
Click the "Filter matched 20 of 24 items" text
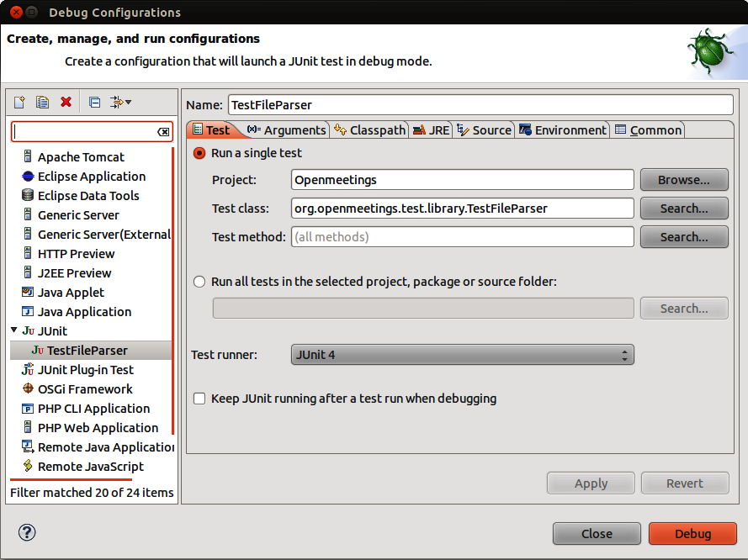point(92,493)
